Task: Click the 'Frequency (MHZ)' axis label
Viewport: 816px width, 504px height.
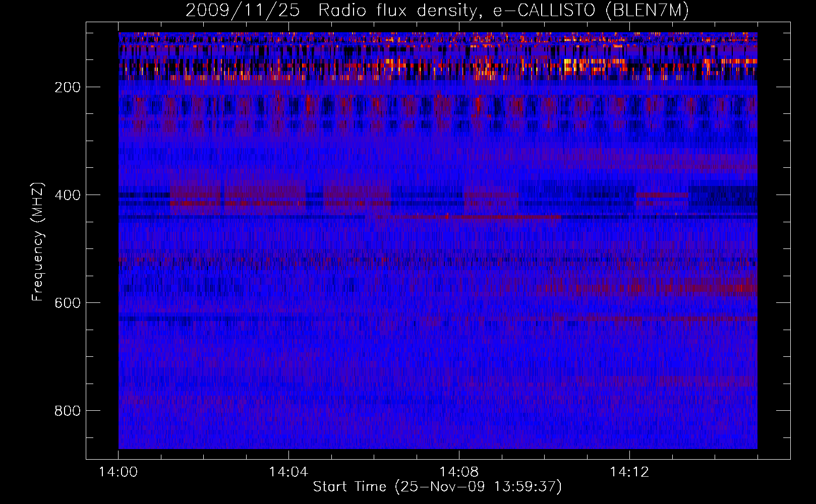Action: (x=38, y=241)
